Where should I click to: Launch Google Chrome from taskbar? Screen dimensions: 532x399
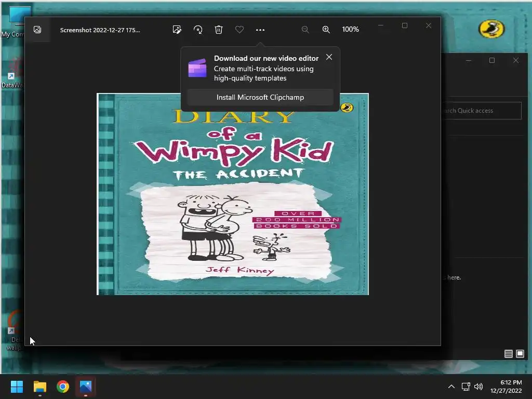coord(63,387)
